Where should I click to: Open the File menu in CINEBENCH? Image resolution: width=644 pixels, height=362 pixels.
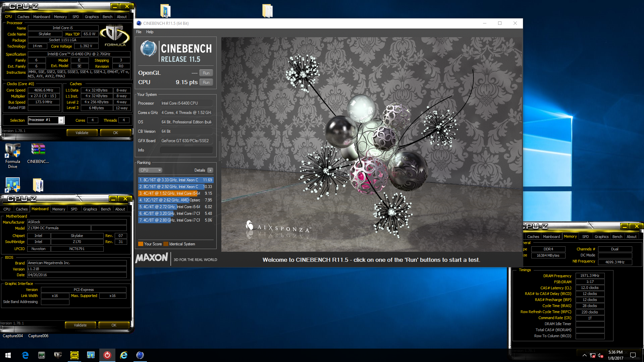139,32
